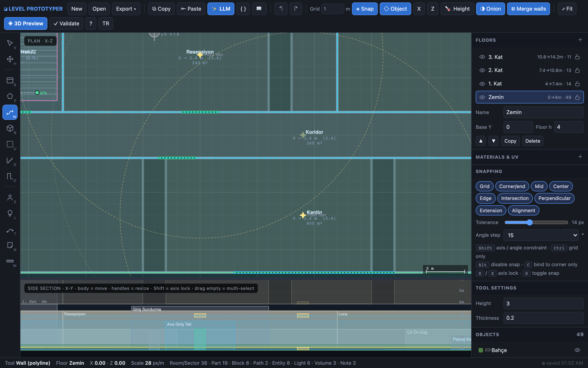The width and height of the screenshot is (588, 368).
Task: Click the wall Thickness input field
Action: (543, 318)
